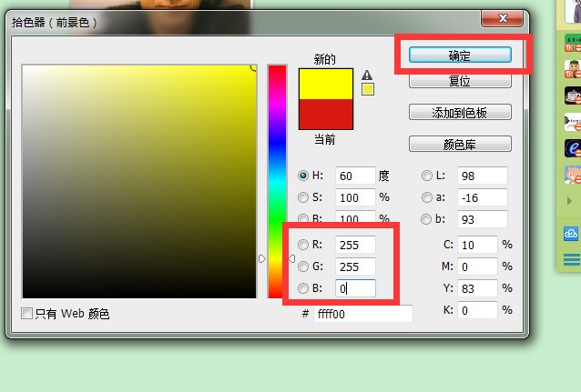
Task: Select the L lightness radio button
Action: (427, 176)
